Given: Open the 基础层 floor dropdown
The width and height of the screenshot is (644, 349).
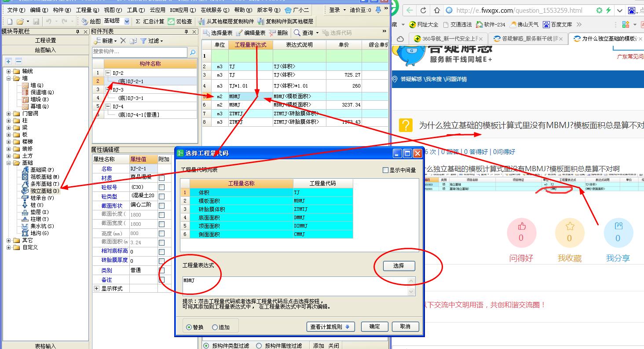Looking at the screenshot, I should click(x=127, y=21).
